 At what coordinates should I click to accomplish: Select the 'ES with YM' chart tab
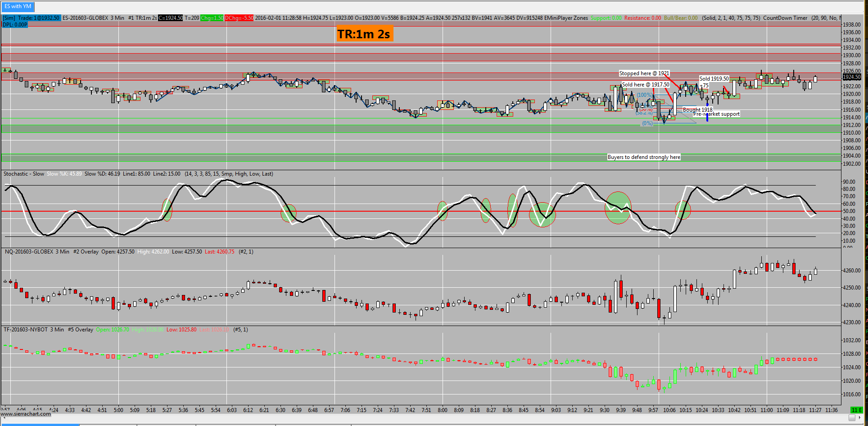[18, 6]
